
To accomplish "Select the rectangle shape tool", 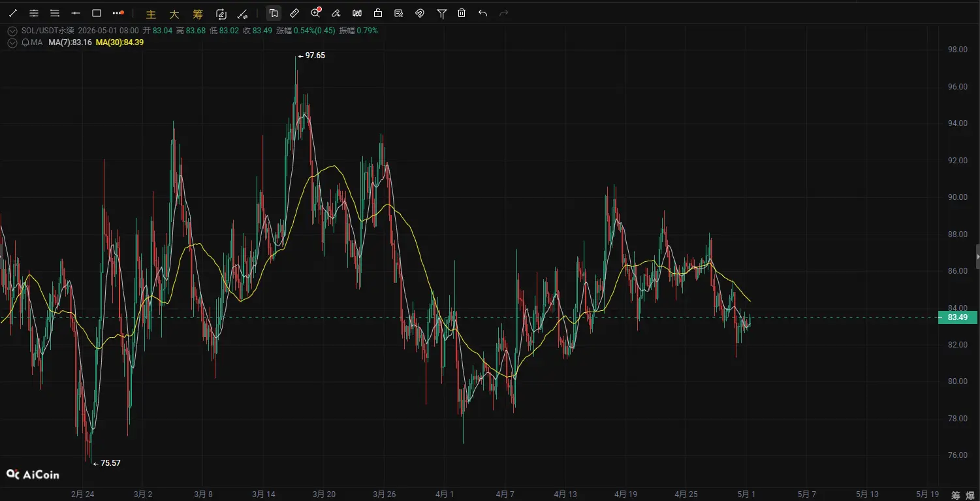I will (x=97, y=13).
